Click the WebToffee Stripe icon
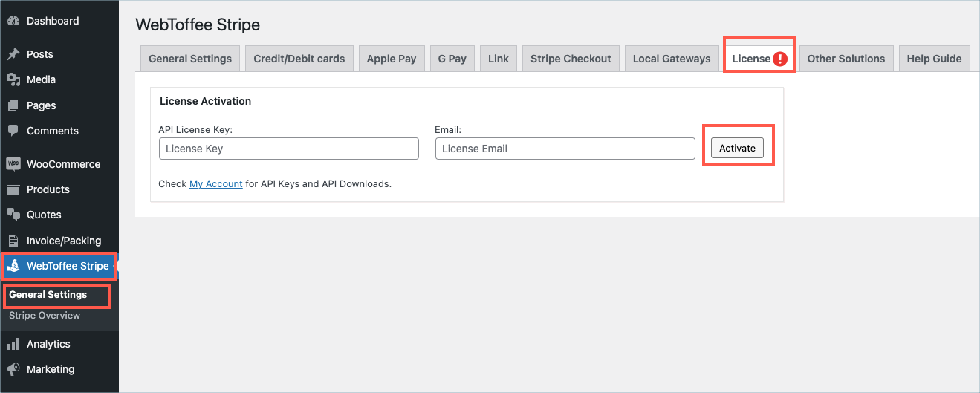This screenshot has width=980, height=393. tap(13, 266)
